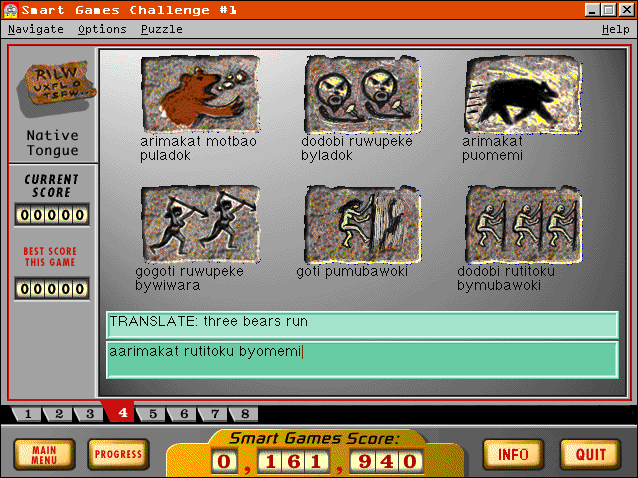Image resolution: width=638 pixels, height=478 pixels.
Task: Open the Help menu
Action: (x=615, y=29)
